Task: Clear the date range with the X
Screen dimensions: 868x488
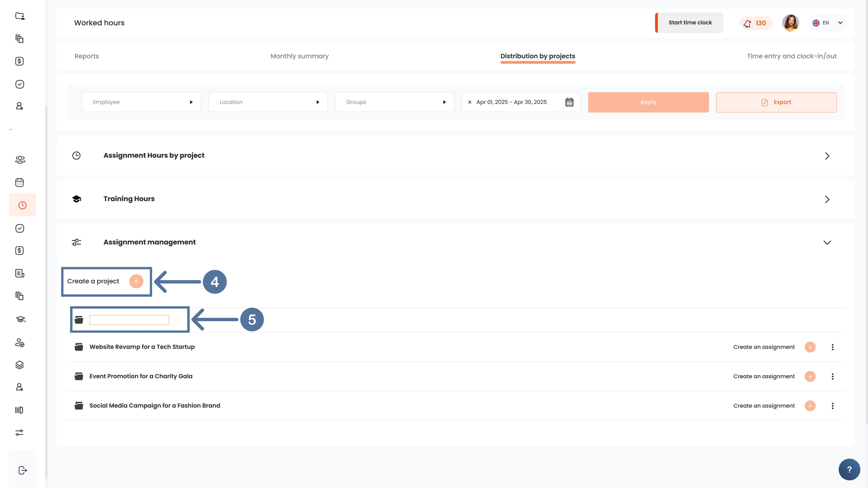Action: (x=470, y=102)
